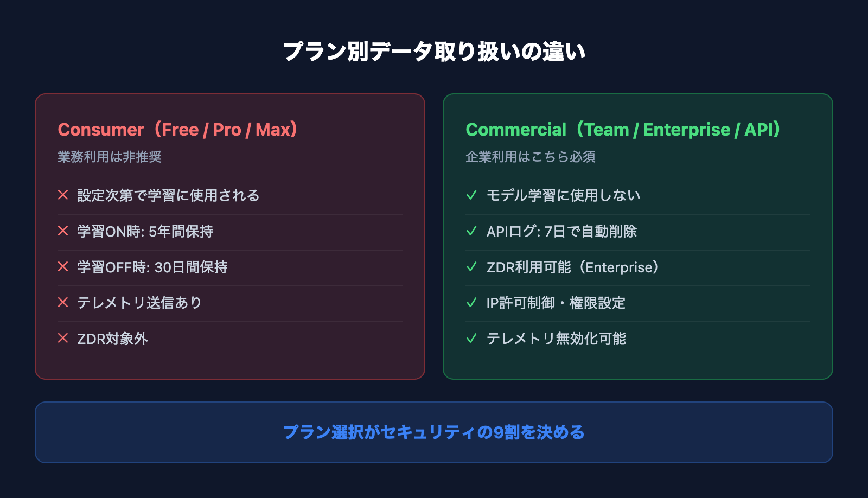Click the X icon beside 設定次第で学習に使用される
Screen dimensions: 868x498
pyautogui.click(x=63, y=195)
